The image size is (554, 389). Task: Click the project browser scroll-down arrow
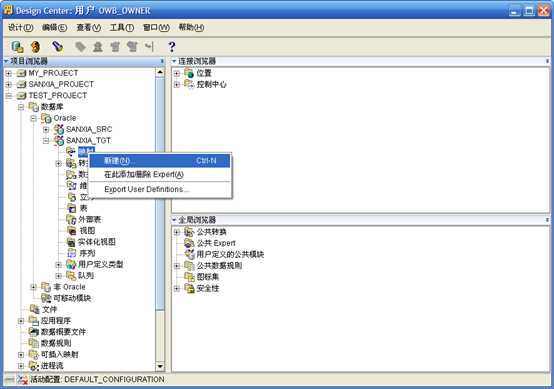pos(160,366)
